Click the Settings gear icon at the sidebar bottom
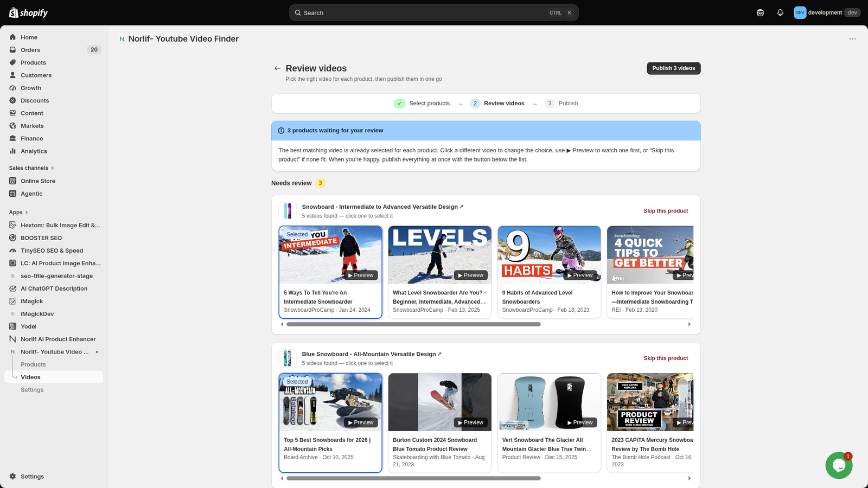 tap(13, 477)
